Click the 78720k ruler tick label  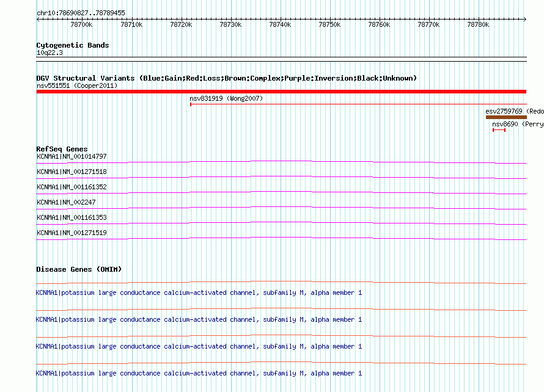pyautogui.click(x=181, y=24)
